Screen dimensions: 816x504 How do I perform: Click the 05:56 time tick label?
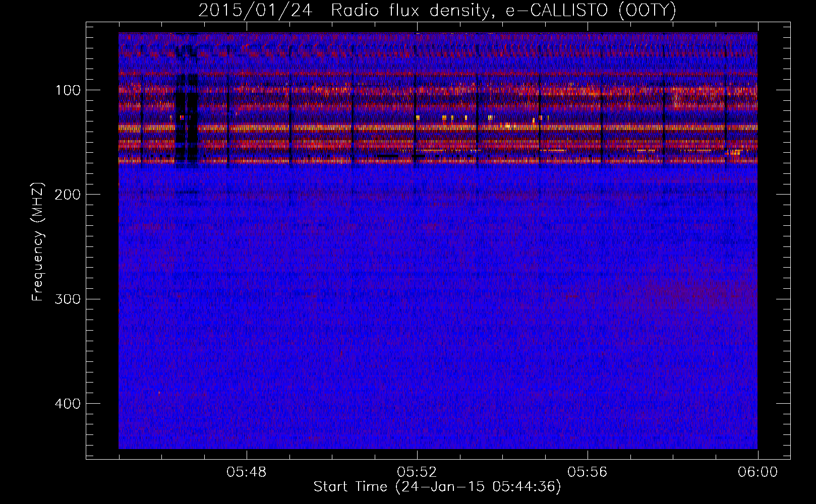588,472
